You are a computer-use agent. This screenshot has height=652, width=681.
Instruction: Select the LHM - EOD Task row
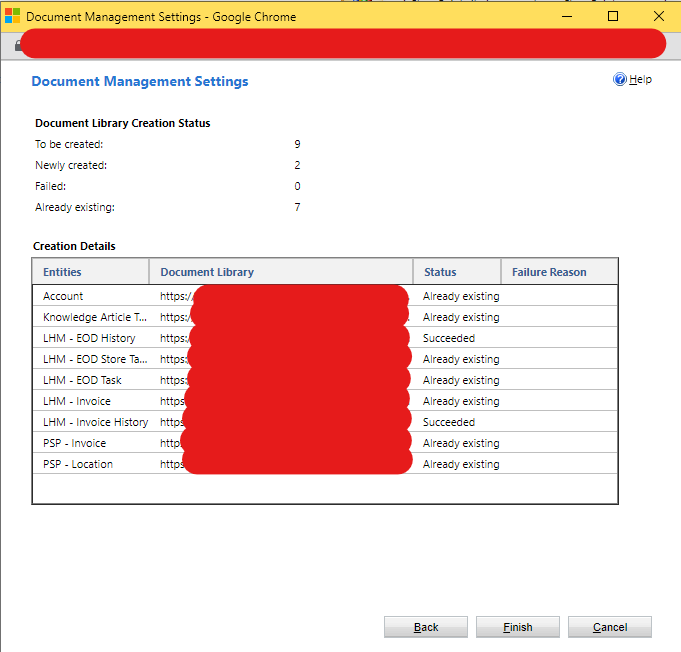(82, 380)
